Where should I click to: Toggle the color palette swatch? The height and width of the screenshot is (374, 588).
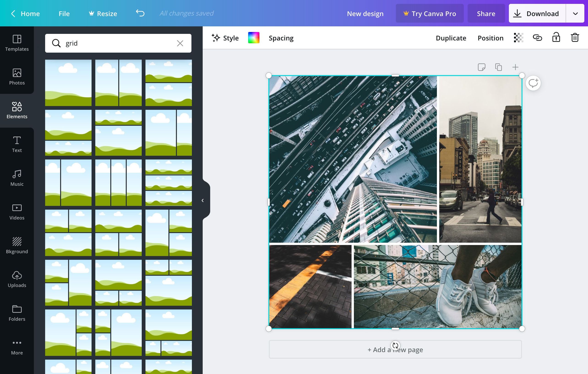pyautogui.click(x=254, y=38)
